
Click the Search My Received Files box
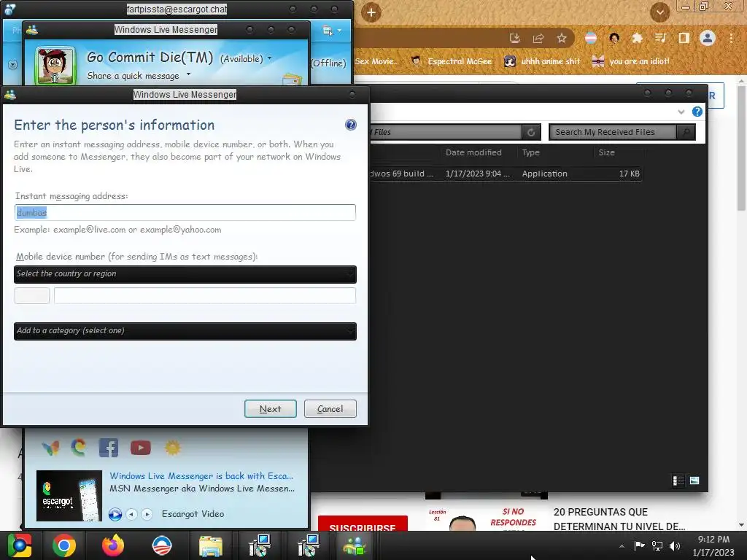tap(613, 132)
